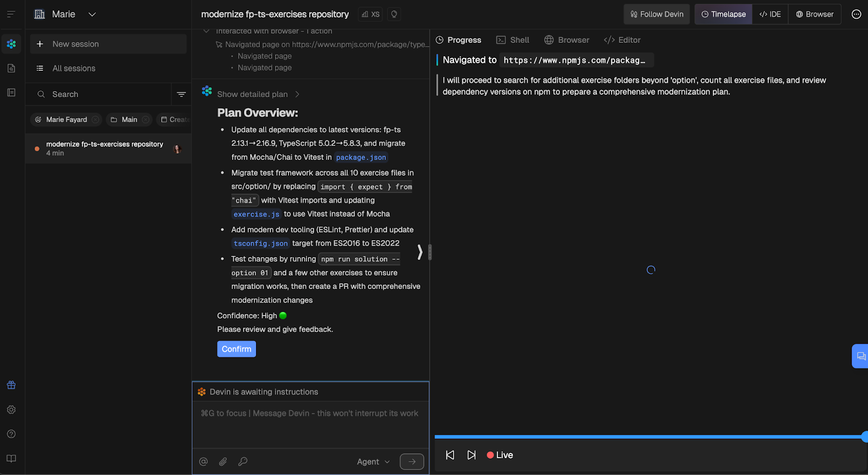
Task: Open the more options ellipsis menu
Action: [856, 14]
